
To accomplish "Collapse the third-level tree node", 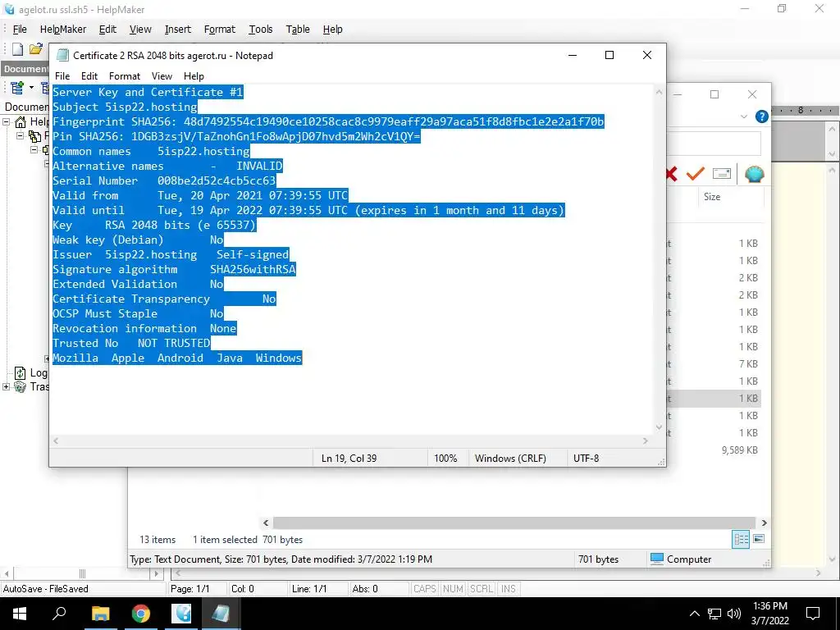I will pos(34,150).
